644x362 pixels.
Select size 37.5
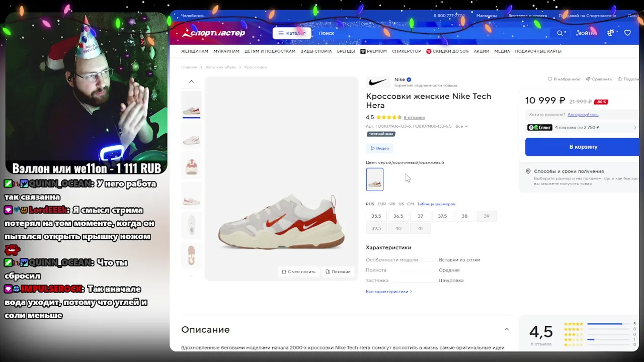[x=442, y=216]
